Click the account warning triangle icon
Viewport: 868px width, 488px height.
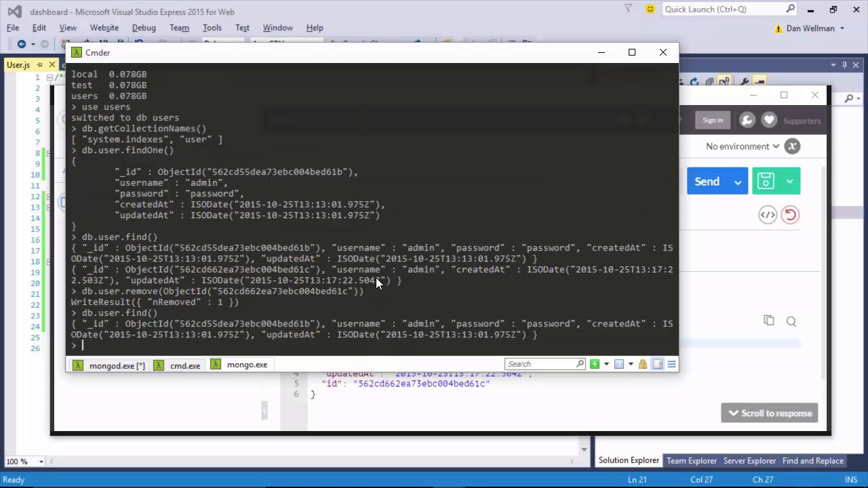pyautogui.click(x=778, y=28)
